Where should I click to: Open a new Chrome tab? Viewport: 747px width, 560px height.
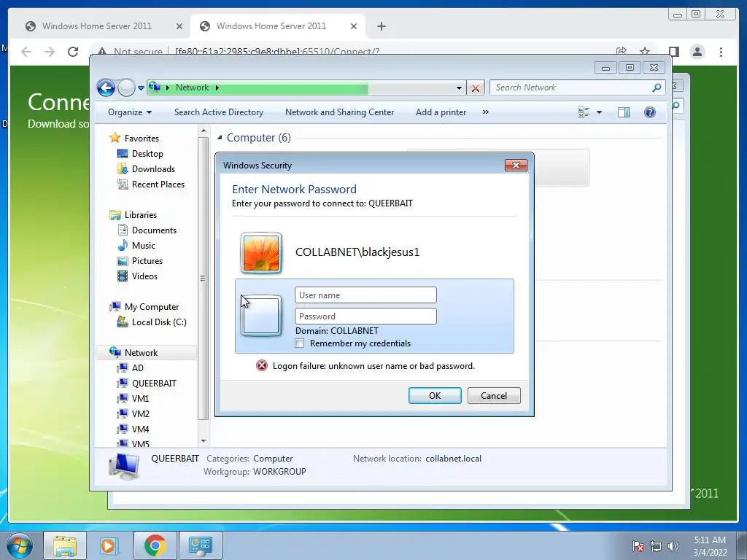coord(381,27)
